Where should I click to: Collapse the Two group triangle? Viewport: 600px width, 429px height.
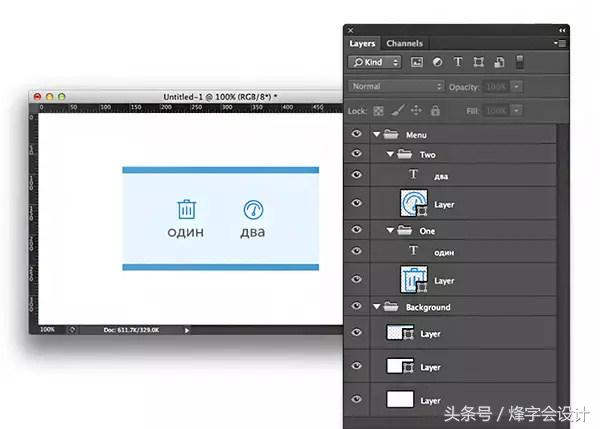tap(390, 154)
